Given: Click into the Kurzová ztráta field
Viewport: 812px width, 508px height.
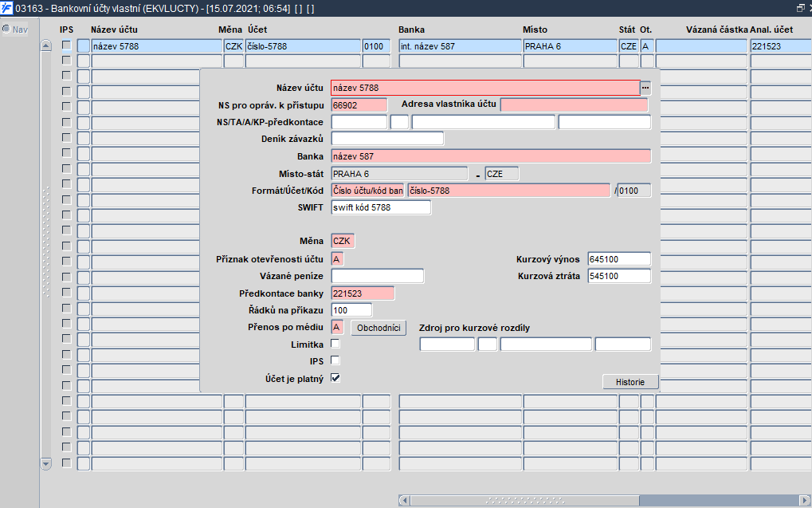Looking at the screenshot, I should click(618, 276).
